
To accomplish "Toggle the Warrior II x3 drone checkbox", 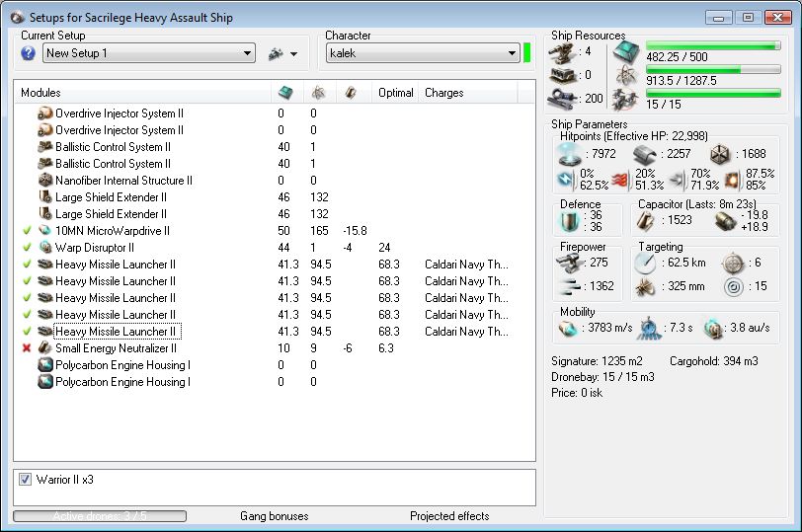I will tap(26, 480).
